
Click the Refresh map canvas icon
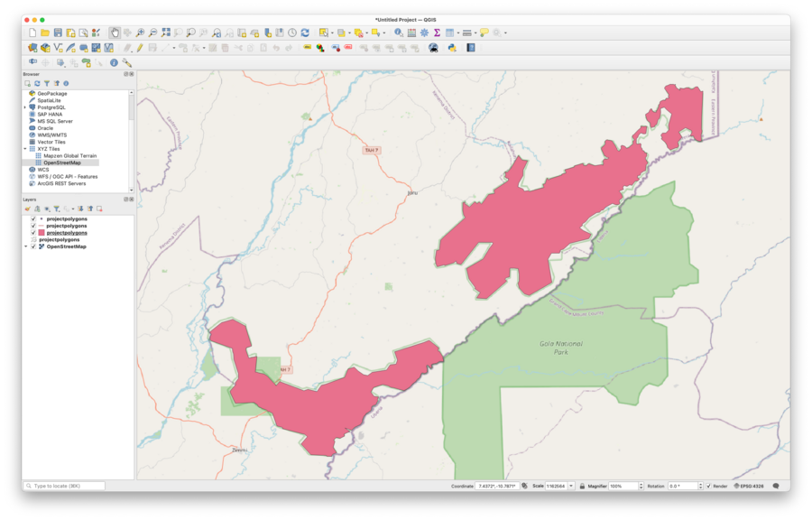pos(305,32)
